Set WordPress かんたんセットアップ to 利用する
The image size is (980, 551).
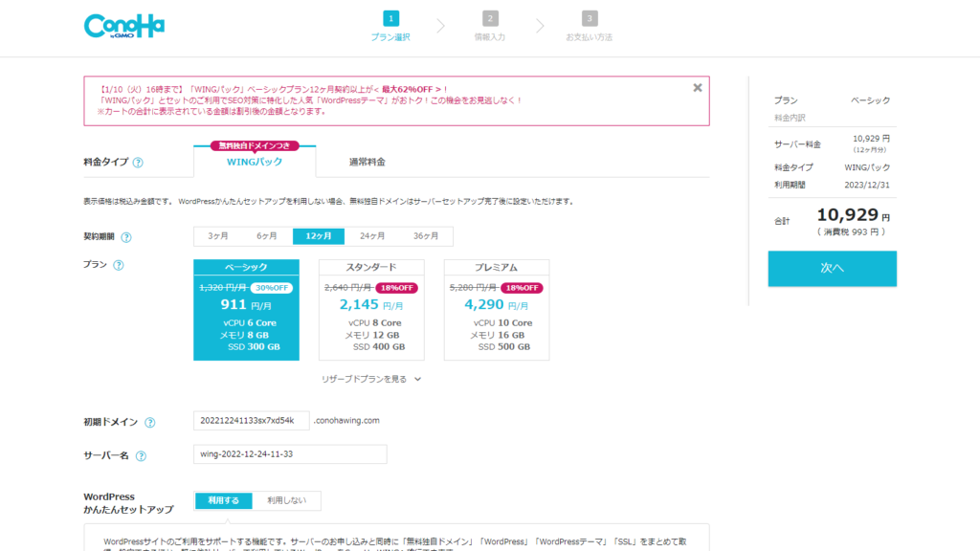point(224,500)
